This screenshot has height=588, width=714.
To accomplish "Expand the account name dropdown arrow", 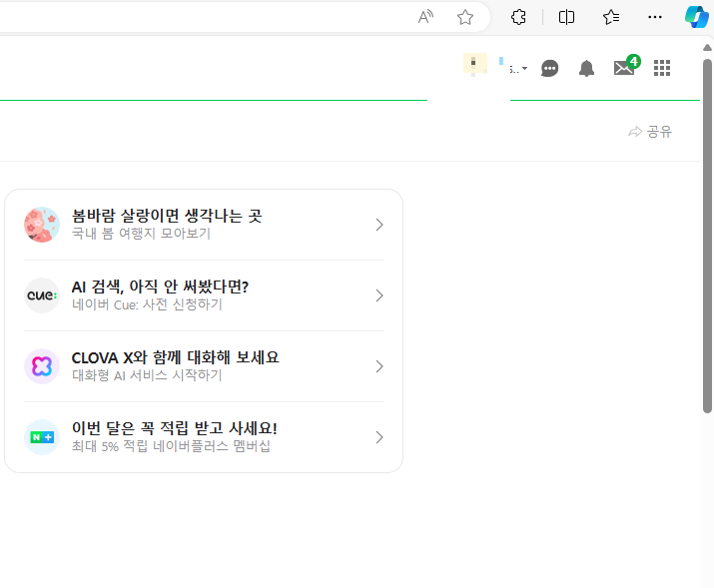I will pos(524,68).
